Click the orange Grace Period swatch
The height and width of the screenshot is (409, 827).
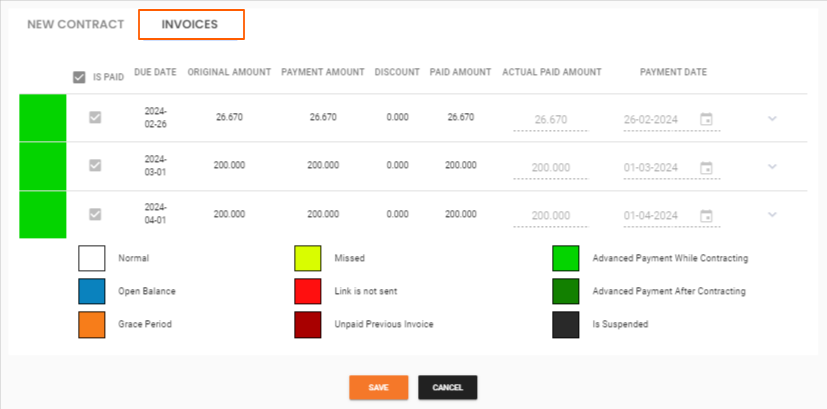(x=91, y=324)
